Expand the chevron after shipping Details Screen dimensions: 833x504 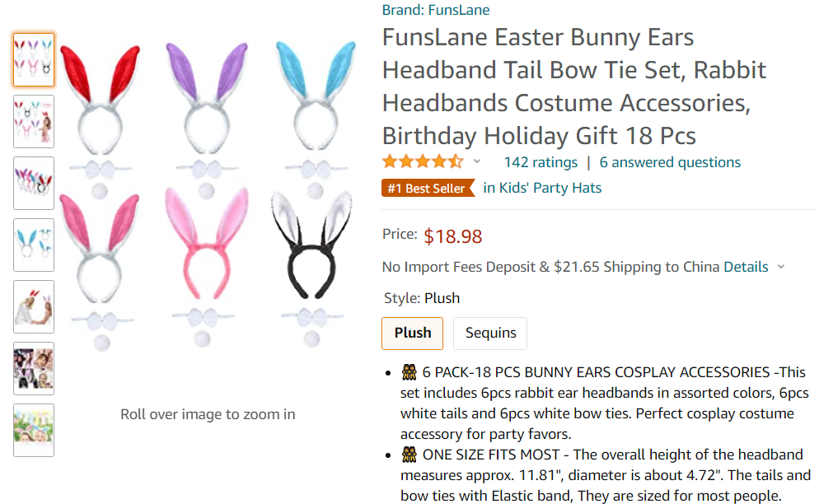pos(781,267)
